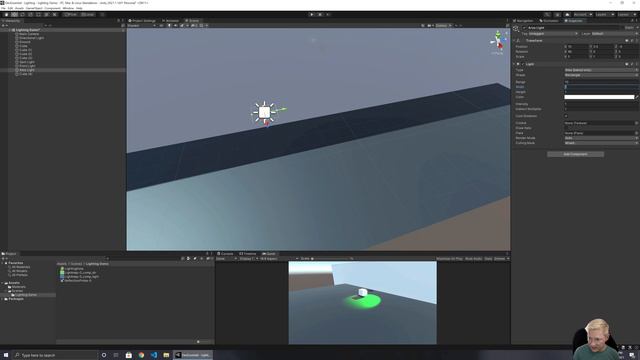Toggle Local/Global handle rotation

(x=87, y=14)
